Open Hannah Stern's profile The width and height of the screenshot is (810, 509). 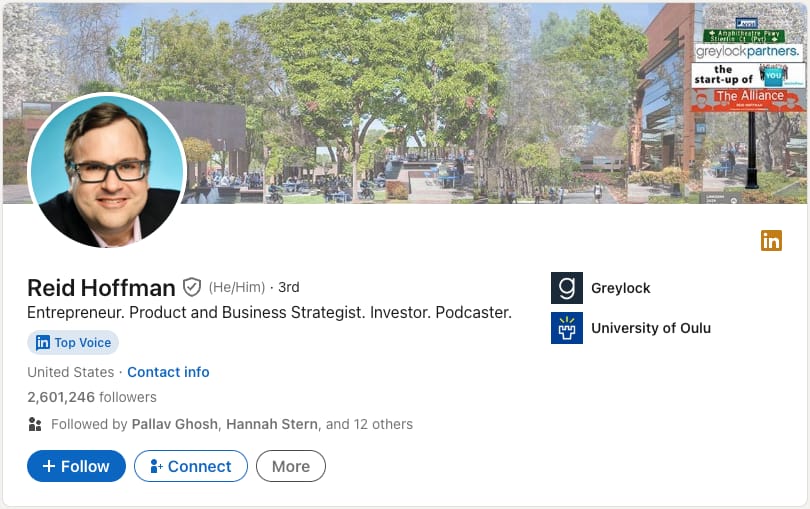pyautogui.click(x=272, y=424)
